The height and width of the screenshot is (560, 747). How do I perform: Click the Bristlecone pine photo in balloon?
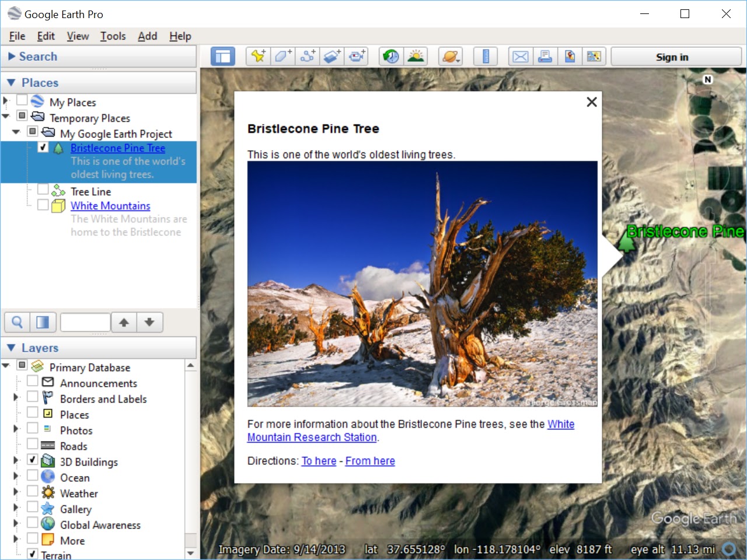tap(423, 283)
